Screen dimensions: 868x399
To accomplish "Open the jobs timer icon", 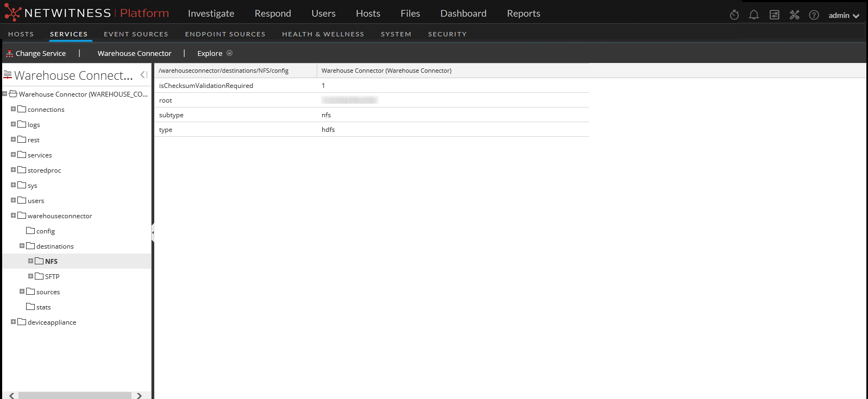I will coord(734,15).
